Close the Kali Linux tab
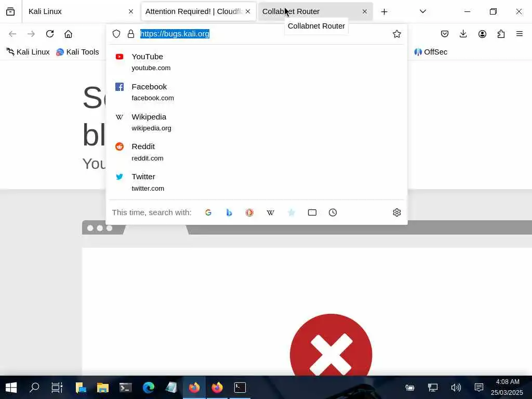Viewport: 532px width, 399px height. pyautogui.click(x=131, y=11)
